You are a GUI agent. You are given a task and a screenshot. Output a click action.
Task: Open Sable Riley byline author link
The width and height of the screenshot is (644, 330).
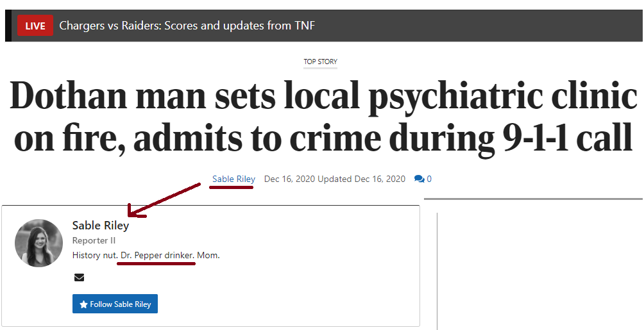click(233, 179)
